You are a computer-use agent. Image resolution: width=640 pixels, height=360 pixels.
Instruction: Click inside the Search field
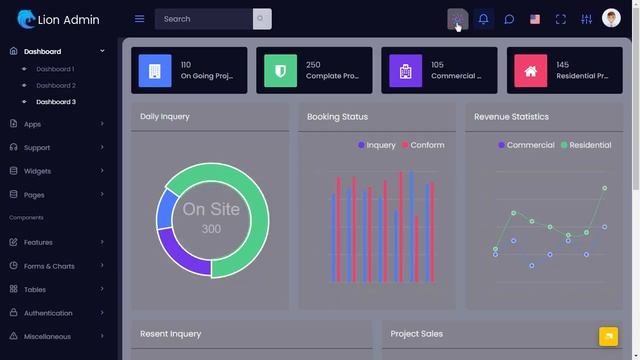[204, 19]
